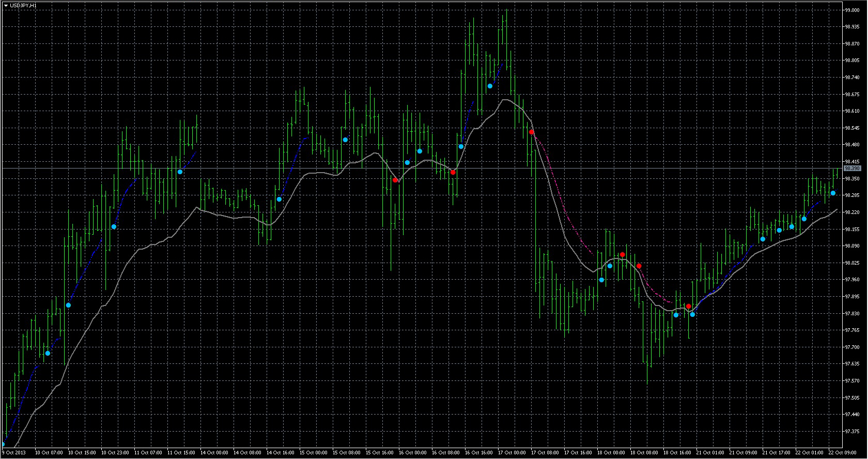Select the red dot starting the steep 17 Oct drop

(531, 133)
